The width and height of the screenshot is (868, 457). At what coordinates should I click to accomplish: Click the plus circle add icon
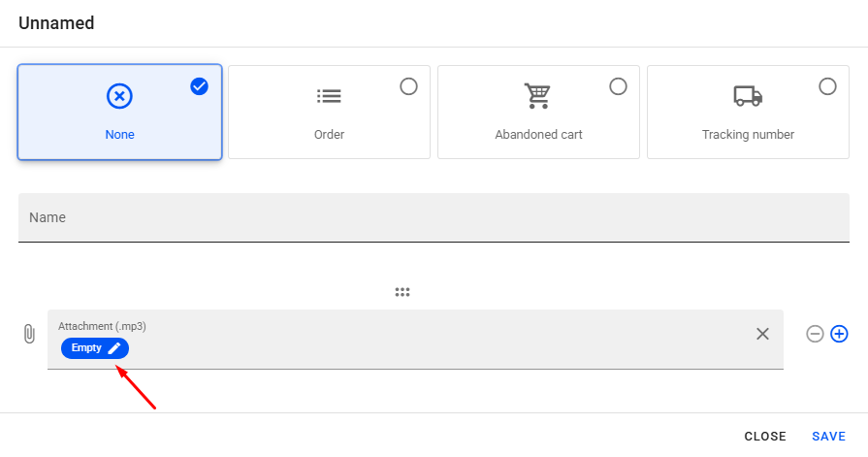tap(840, 334)
